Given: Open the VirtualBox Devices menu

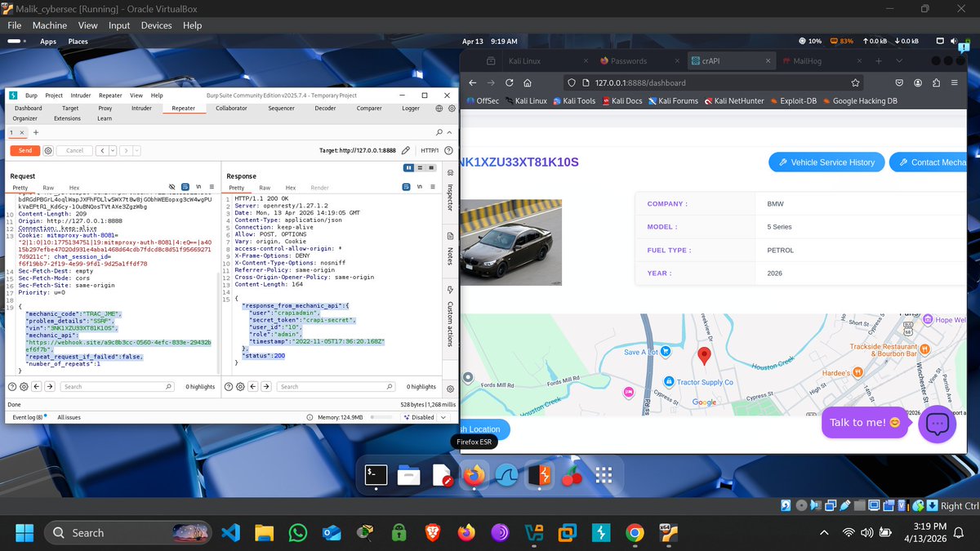Looking at the screenshot, I should (x=156, y=25).
